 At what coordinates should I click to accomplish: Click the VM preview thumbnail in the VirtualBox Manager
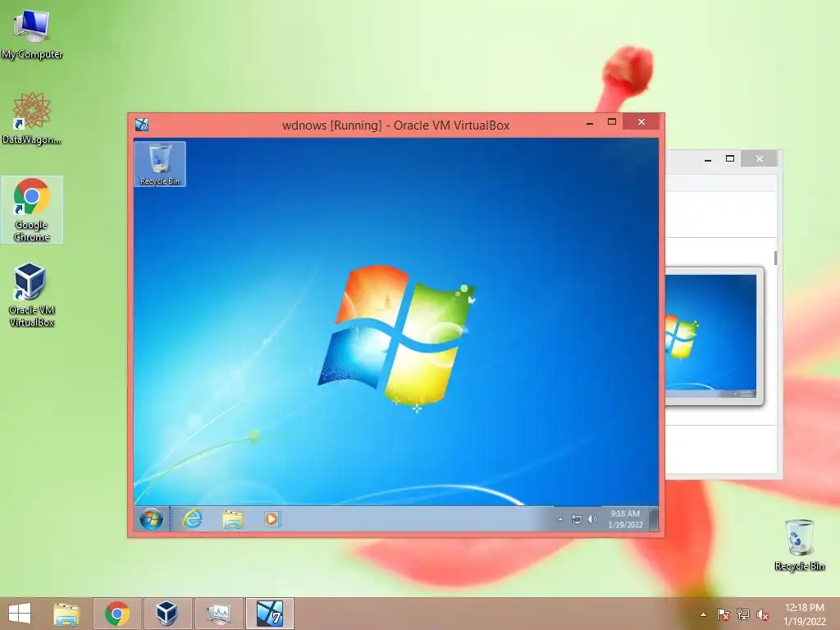pyautogui.click(x=711, y=336)
